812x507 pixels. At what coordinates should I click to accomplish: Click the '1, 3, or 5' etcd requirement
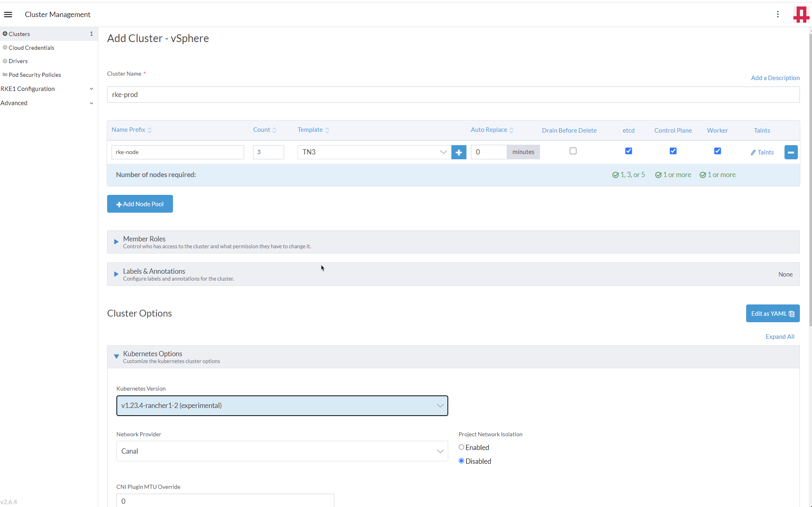click(629, 175)
